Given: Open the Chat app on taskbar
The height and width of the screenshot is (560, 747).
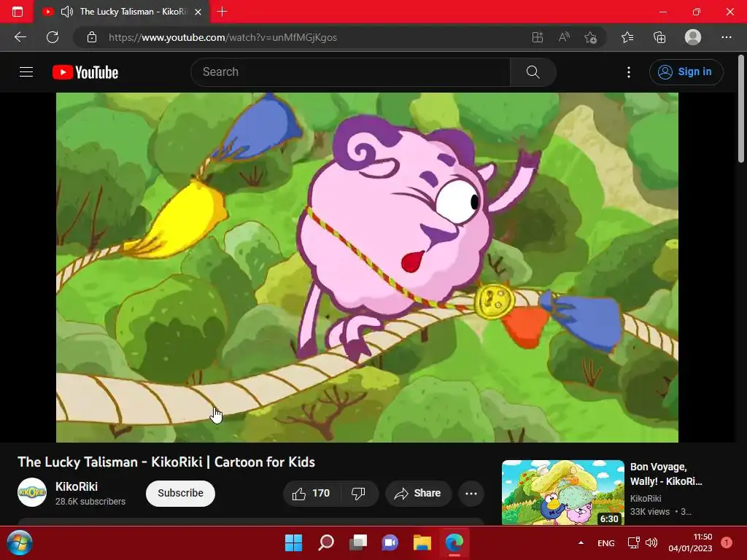Looking at the screenshot, I should [390, 542].
